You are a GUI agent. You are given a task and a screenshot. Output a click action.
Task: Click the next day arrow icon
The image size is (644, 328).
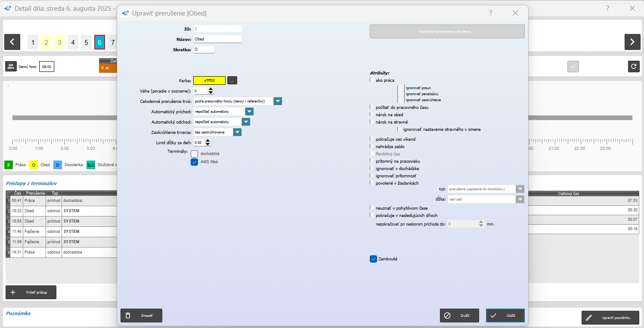tap(632, 42)
